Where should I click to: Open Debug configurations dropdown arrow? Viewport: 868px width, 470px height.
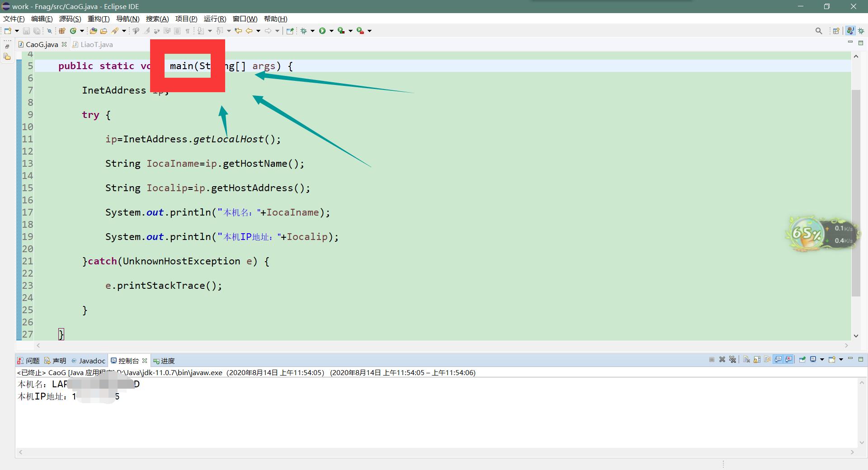312,31
